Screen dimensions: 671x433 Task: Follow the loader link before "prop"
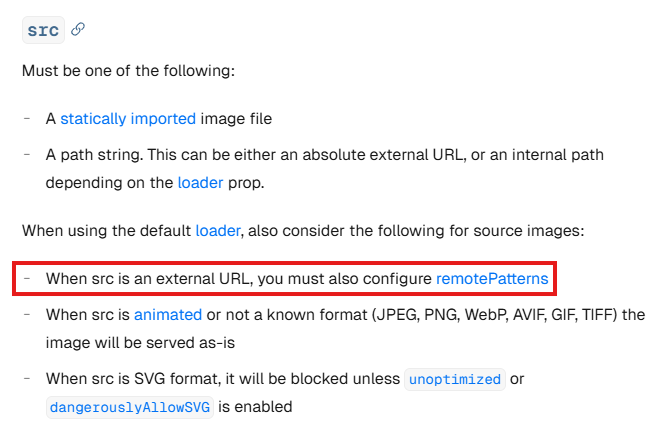[x=200, y=183]
